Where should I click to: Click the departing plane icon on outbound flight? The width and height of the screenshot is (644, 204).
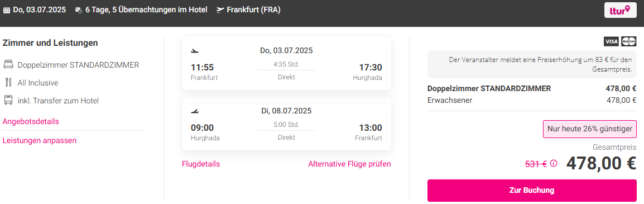tap(195, 51)
